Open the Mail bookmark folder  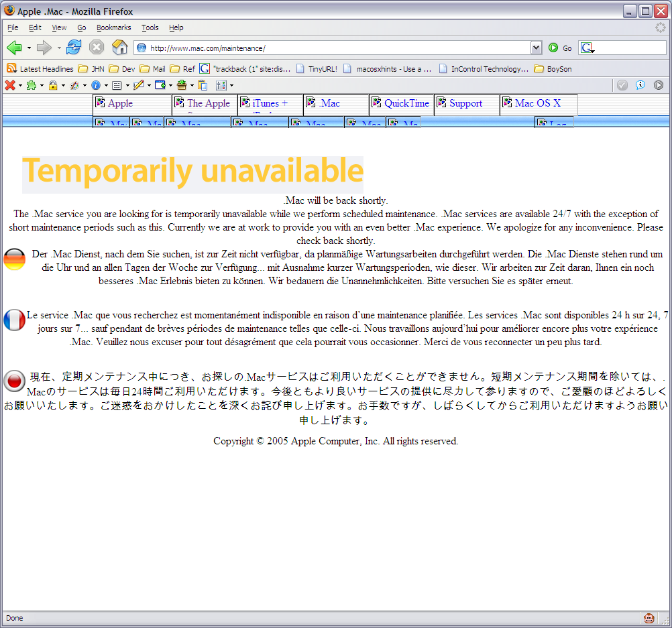[152, 69]
